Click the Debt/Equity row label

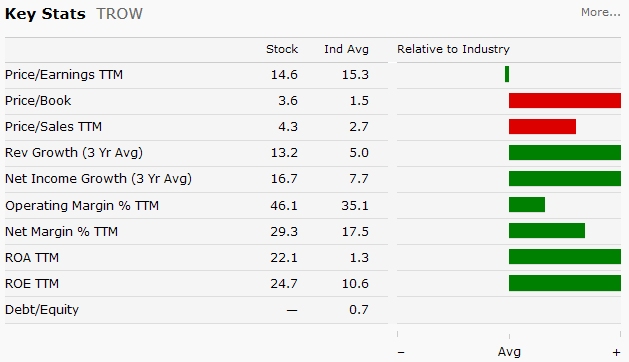(42, 310)
